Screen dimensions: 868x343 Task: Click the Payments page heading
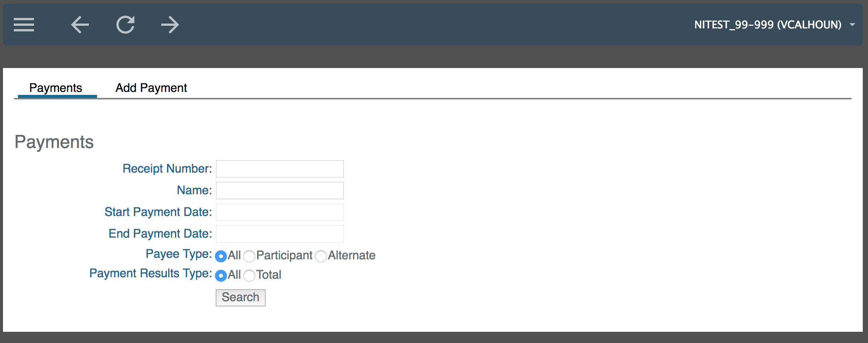click(54, 141)
